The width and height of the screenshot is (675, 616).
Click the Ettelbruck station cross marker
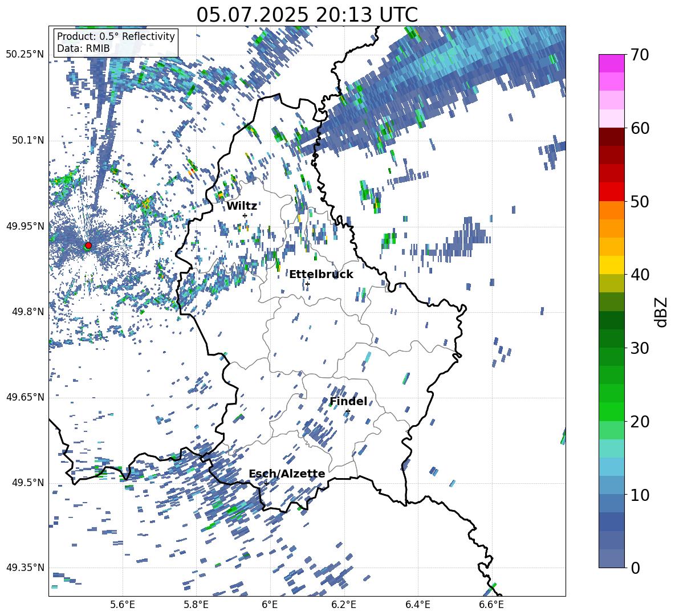[307, 284]
